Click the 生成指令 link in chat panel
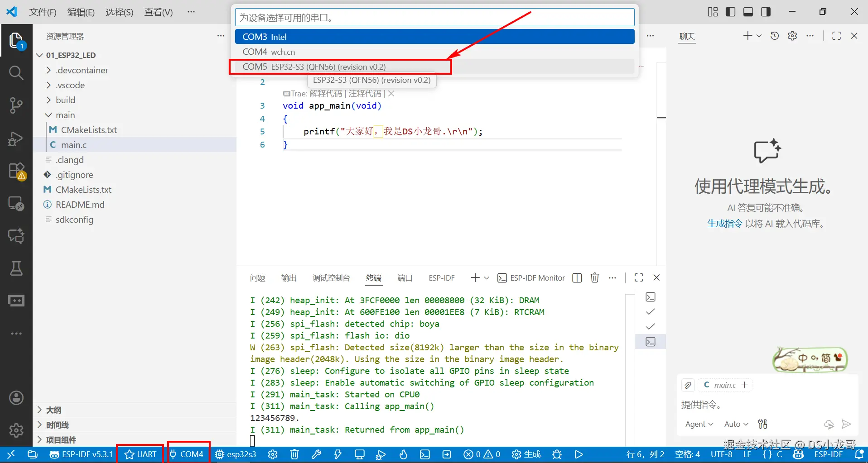 pyautogui.click(x=725, y=224)
